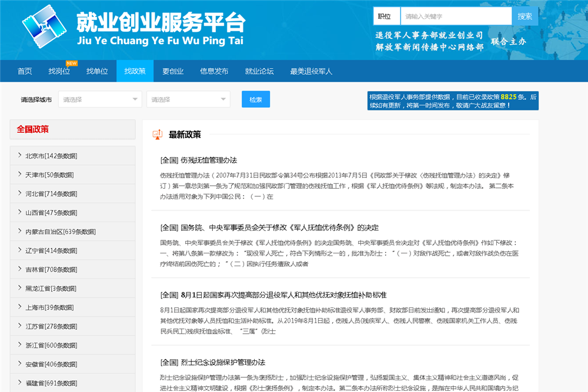Switch to the 找单位 tab
This screenshot has height=392, width=588.
point(97,71)
